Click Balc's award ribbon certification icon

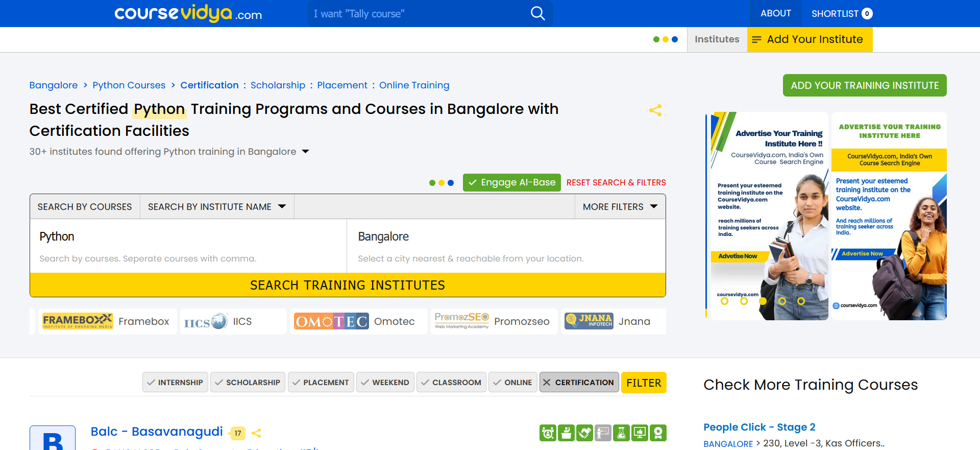(658, 433)
